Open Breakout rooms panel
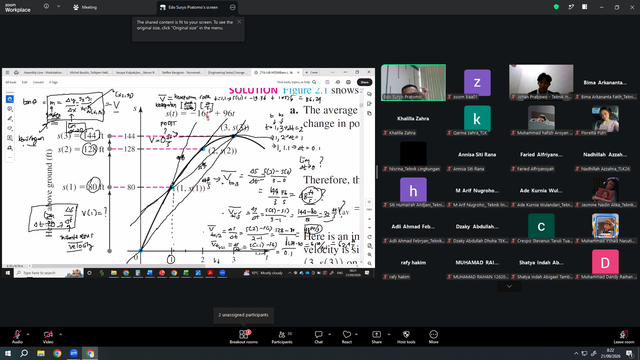The width and height of the screenshot is (640, 360). 244,337
